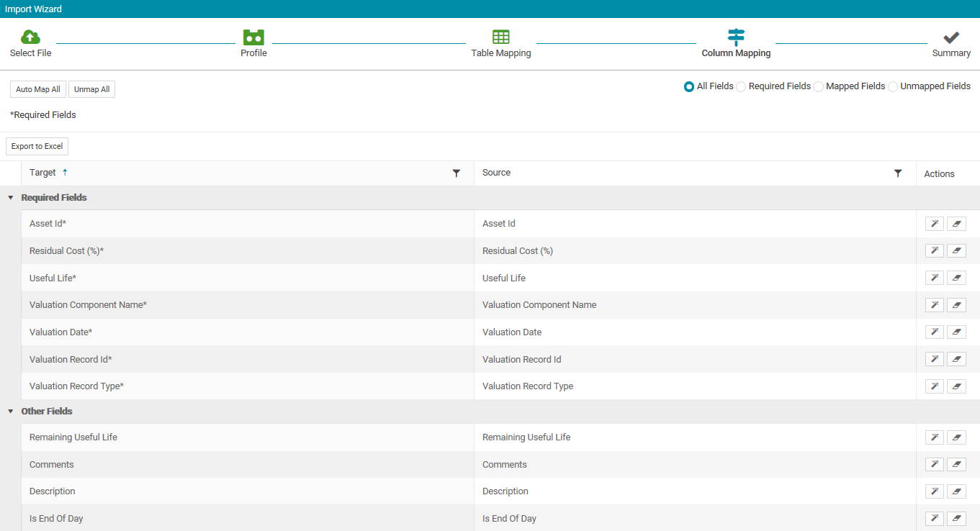Viewport: 980px width, 531px height.
Task: Click the eraser icon on Comments row
Action: [956, 464]
